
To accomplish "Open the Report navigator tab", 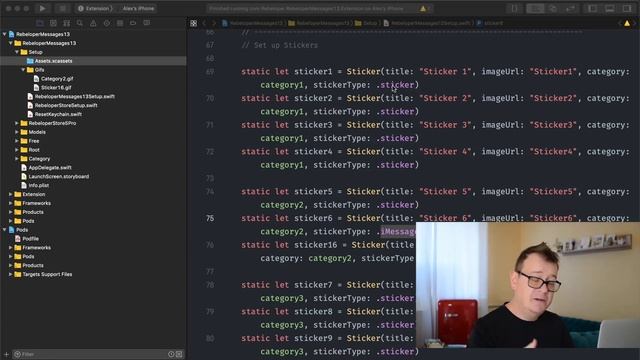I will tap(147, 23).
